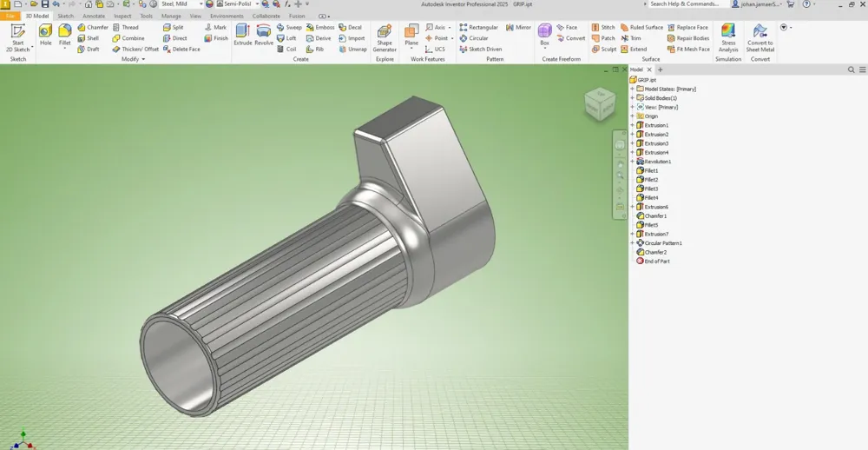Select End of Part marker
868x450 pixels.
[x=654, y=261]
